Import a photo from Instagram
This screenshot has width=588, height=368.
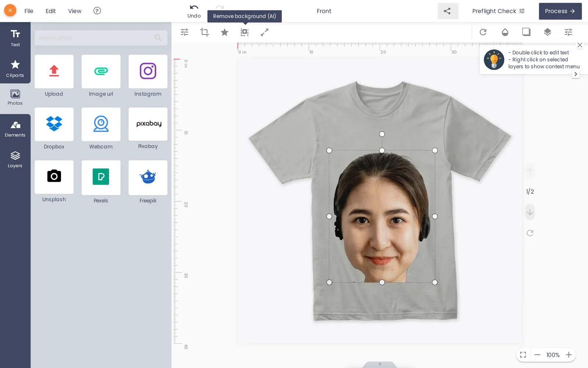click(x=148, y=71)
